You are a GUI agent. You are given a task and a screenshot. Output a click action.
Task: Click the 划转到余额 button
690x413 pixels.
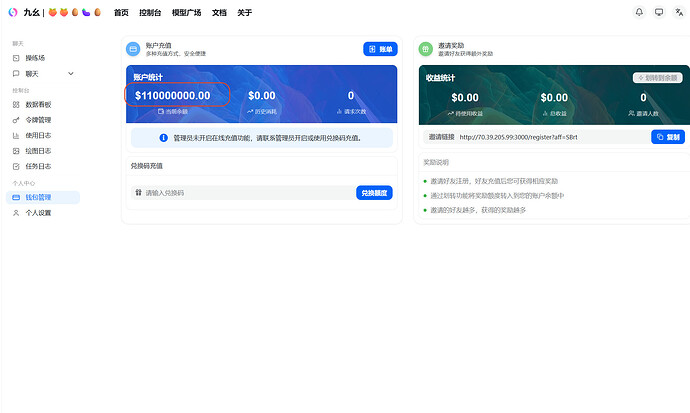657,78
